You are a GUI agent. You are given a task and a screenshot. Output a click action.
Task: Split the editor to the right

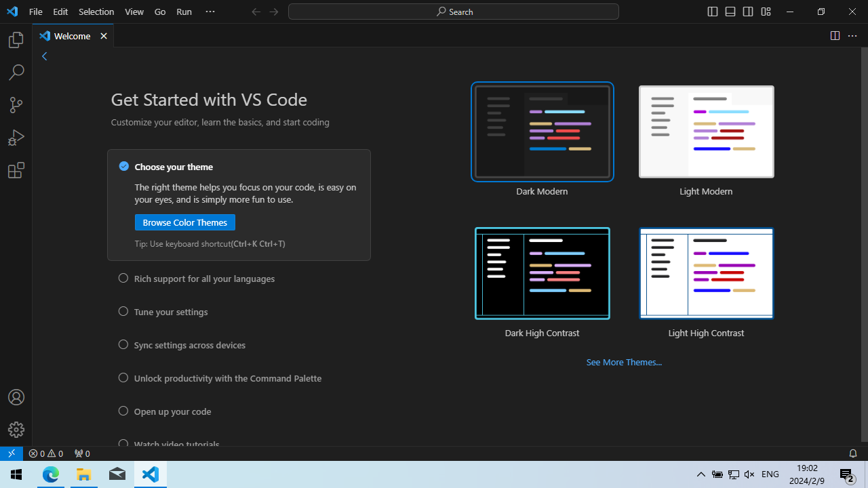[835, 36]
